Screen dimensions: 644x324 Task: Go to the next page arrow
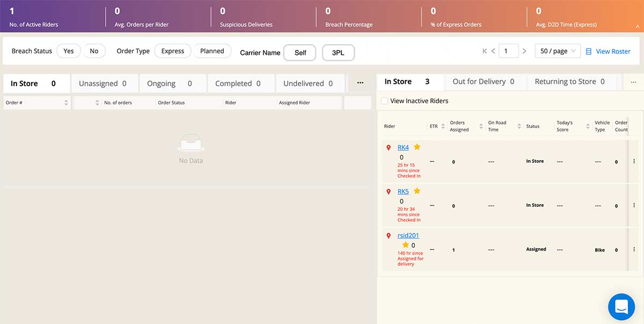coord(524,51)
